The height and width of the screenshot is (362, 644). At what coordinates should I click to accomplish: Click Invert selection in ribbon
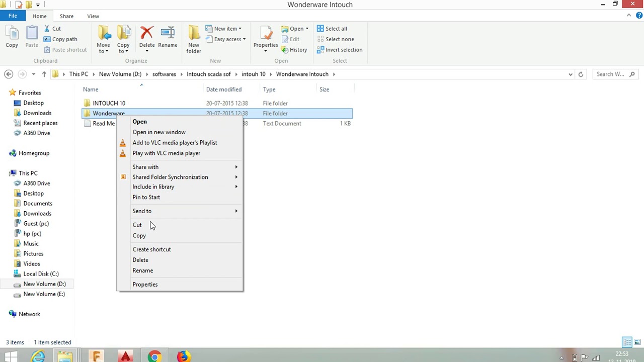tap(340, 50)
